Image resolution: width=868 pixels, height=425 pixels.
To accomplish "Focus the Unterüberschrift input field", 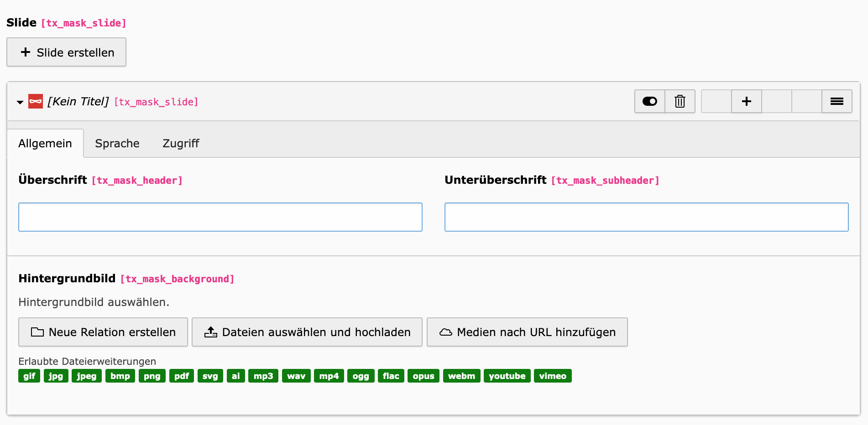I will (x=646, y=217).
